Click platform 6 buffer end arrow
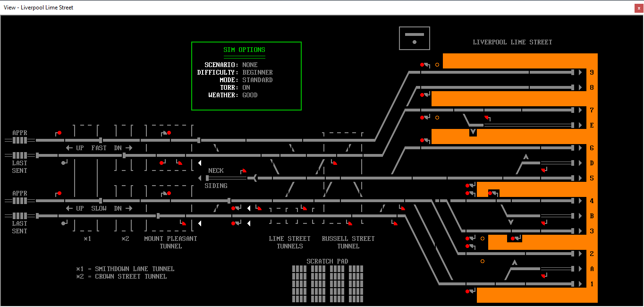 (x=580, y=148)
